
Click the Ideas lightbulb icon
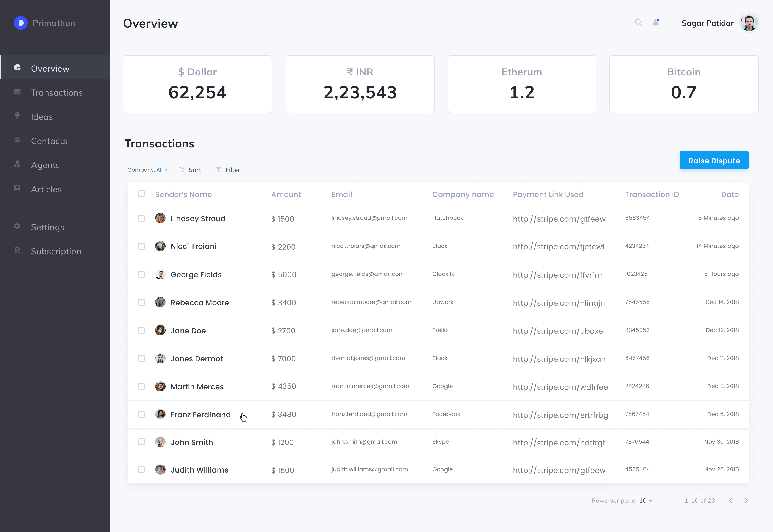(x=17, y=116)
